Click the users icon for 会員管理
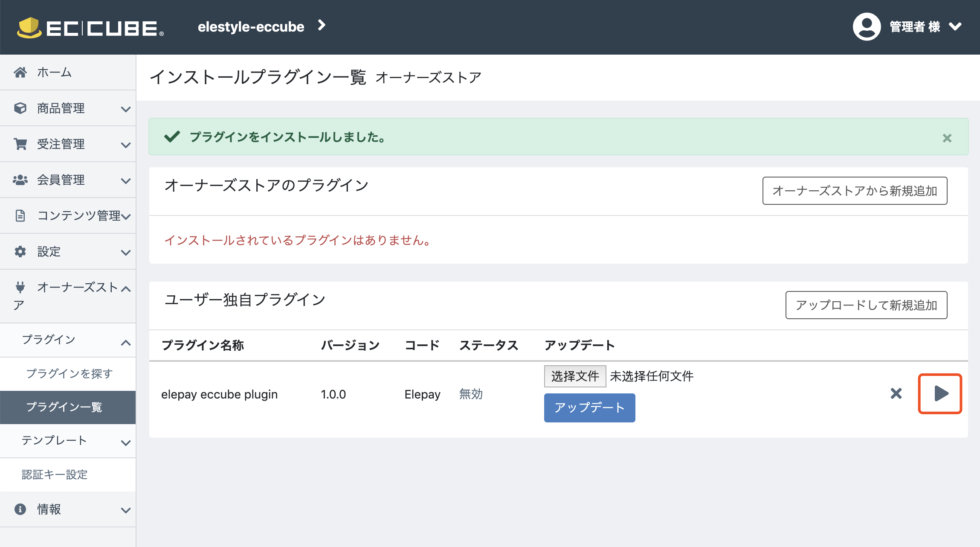 coord(20,180)
